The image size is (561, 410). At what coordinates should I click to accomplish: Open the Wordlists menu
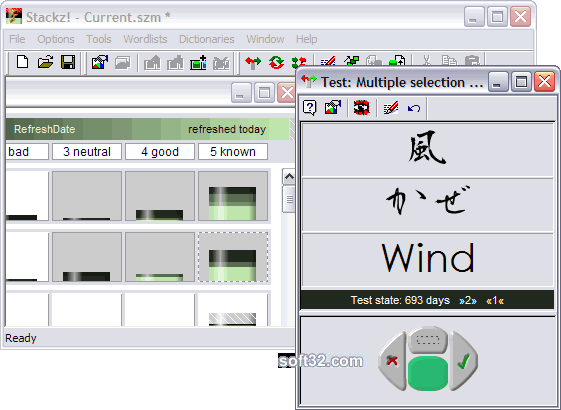(145, 39)
